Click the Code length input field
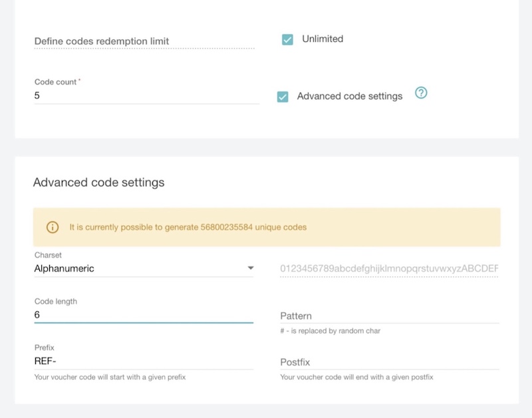532x418 pixels. pyautogui.click(x=143, y=314)
